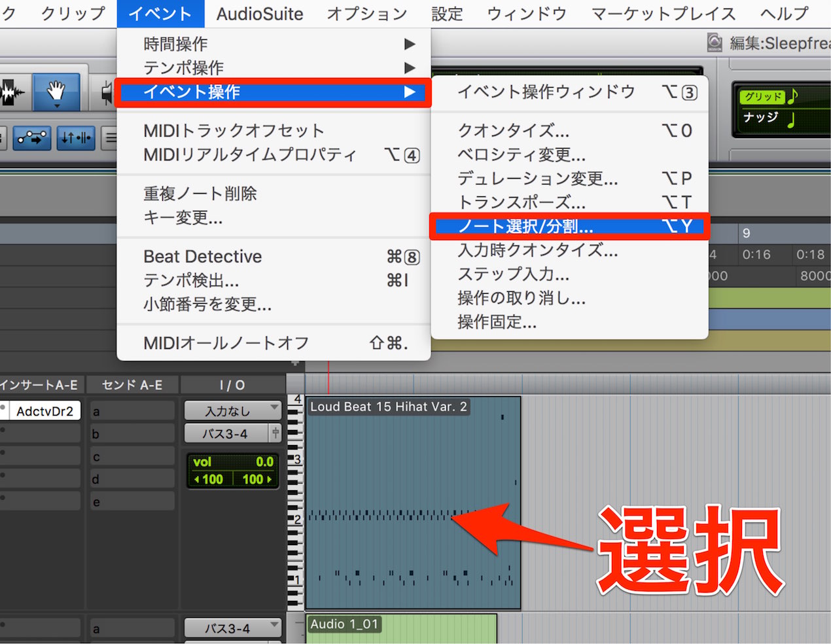This screenshot has height=644, width=831.
Task: Expand the 時間操作 submenu
Action: point(274,44)
